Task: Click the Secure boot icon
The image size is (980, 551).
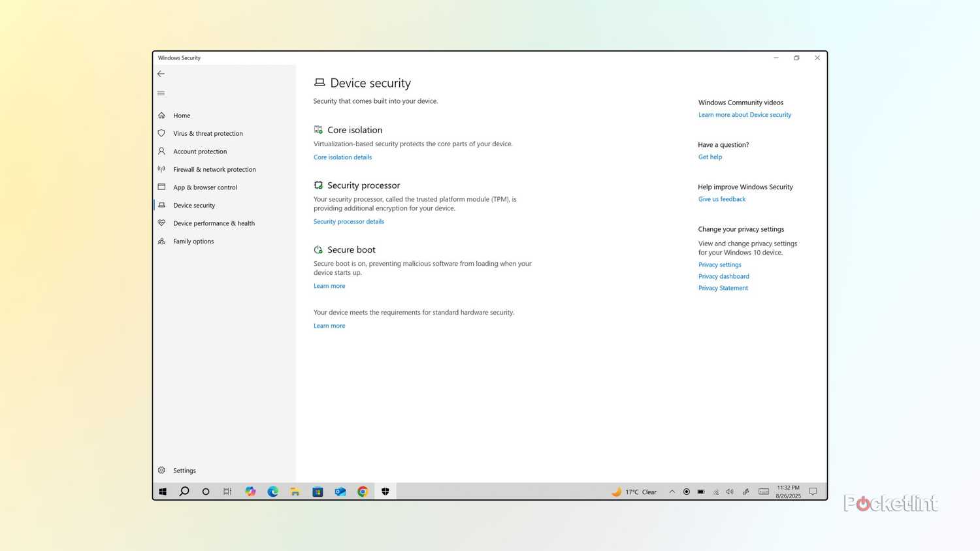Action: click(318, 249)
